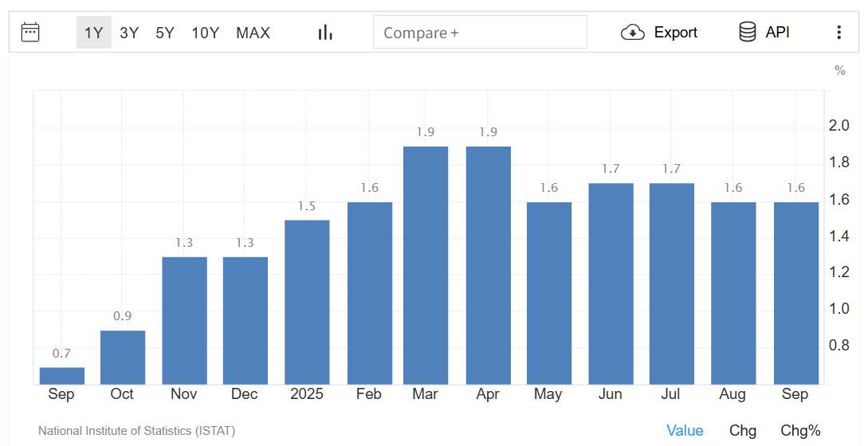Click the March 1.9 bar

[426, 265]
